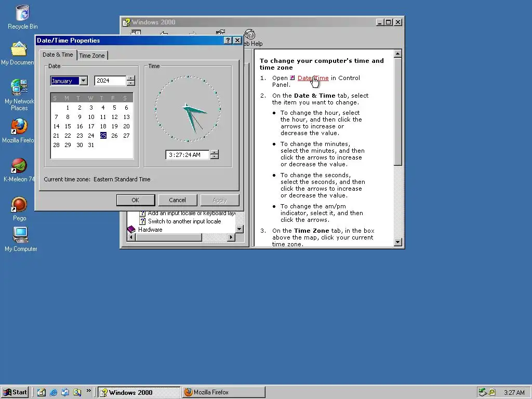Click scroll-up arrow in help content pane
Screen dimensions: 532x399
pyautogui.click(x=397, y=54)
